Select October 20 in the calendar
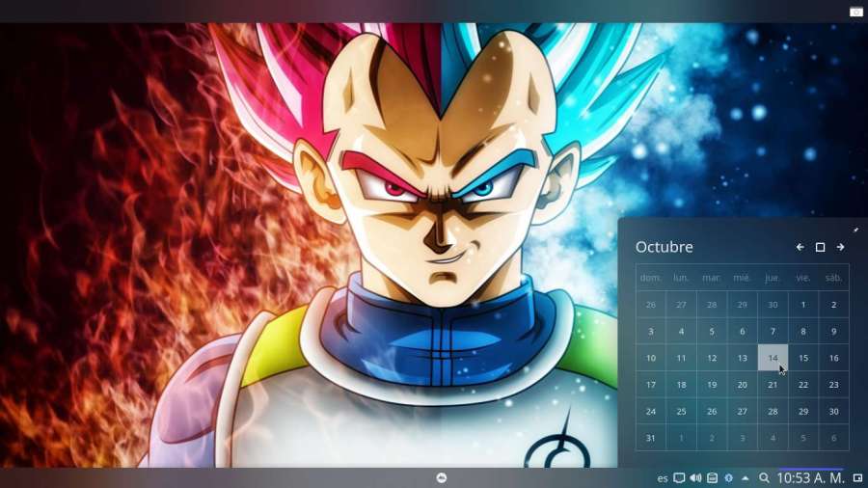 click(x=742, y=385)
